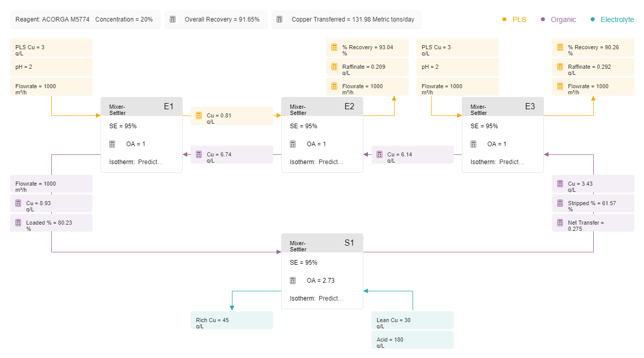Viewport: 644px width, 358px height.
Task: Open the E3 Isotherm selection
Action: point(498,162)
